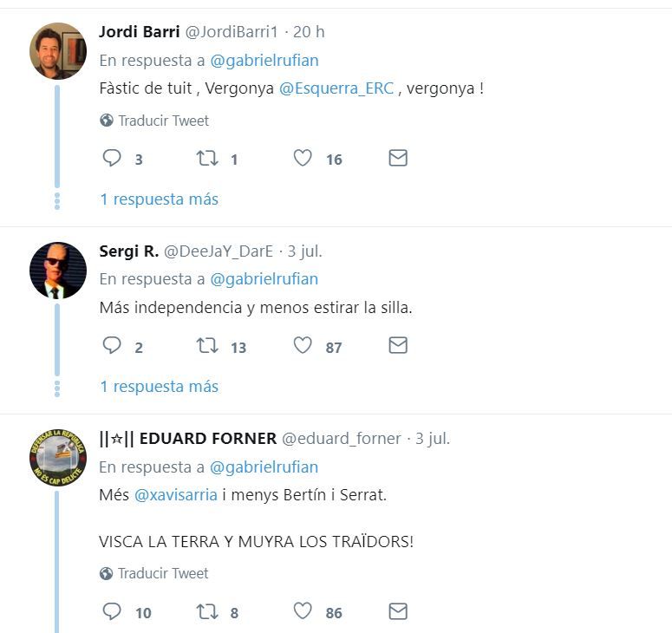Open the @Esquerra_ERC mention link

coord(336,88)
